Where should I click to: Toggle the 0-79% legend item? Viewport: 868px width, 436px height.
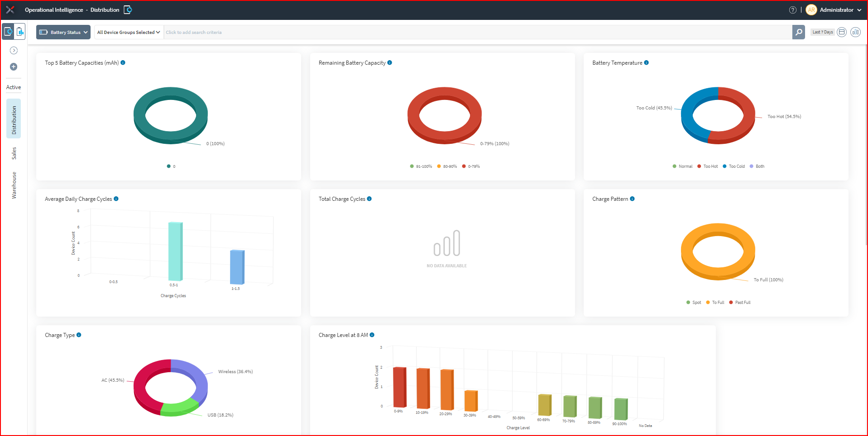tap(471, 166)
